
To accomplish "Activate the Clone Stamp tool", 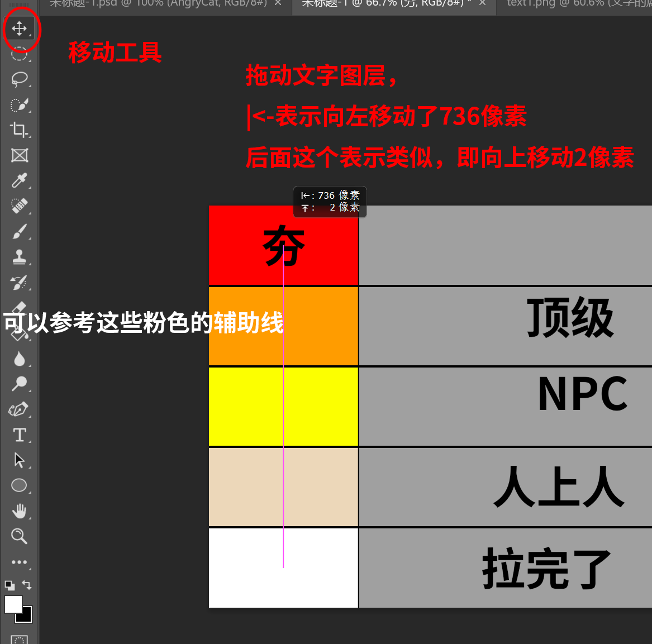I will click(x=20, y=257).
